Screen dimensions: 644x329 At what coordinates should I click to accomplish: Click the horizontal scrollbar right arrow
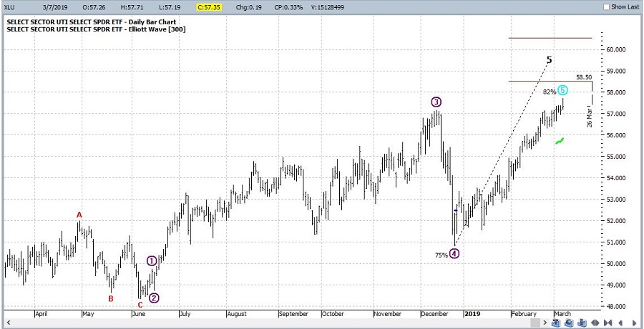545,323
